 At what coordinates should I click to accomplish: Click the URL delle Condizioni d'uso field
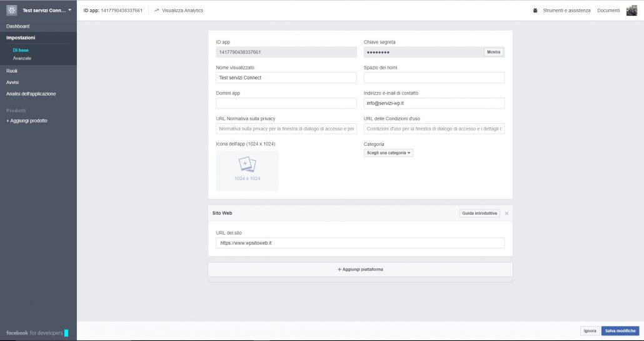click(434, 129)
